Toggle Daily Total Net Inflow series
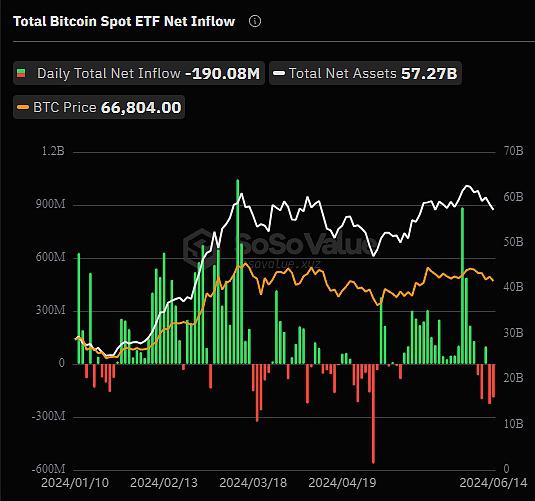 (139, 73)
